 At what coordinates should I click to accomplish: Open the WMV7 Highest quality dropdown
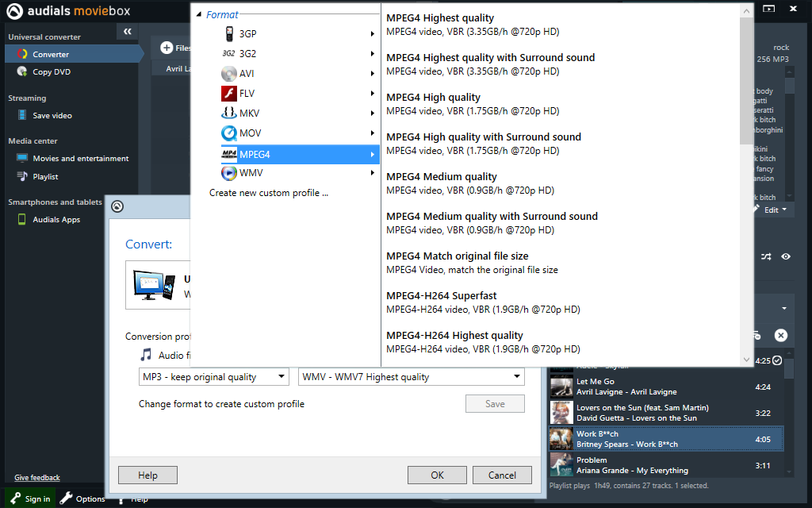pos(412,377)
